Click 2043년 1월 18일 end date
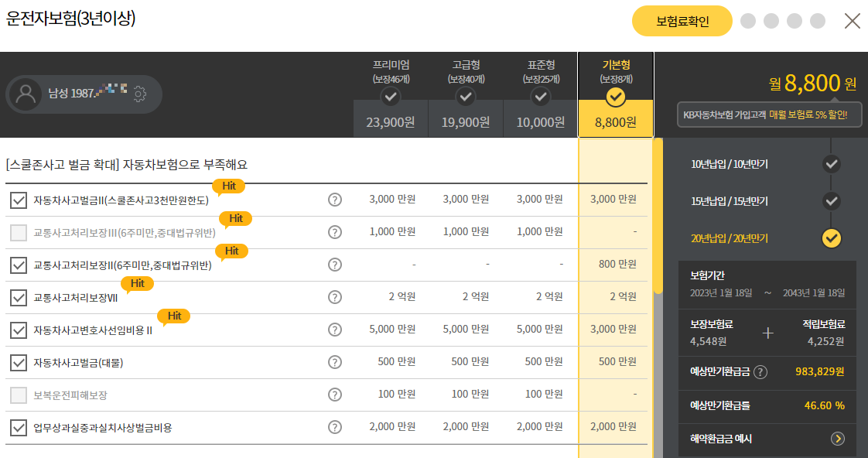 [814, 293]
